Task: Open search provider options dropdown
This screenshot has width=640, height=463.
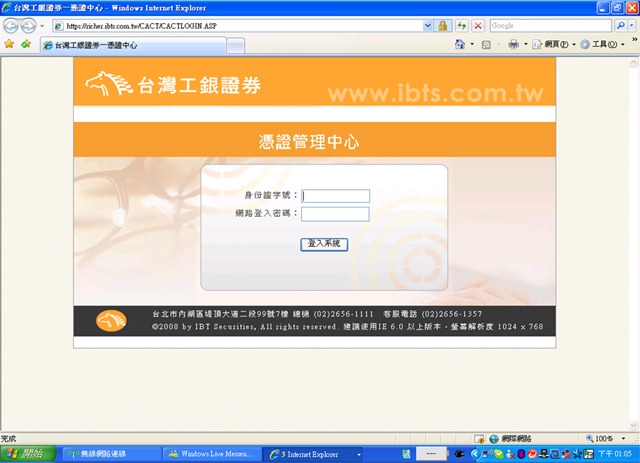Action: pos(631,26)
